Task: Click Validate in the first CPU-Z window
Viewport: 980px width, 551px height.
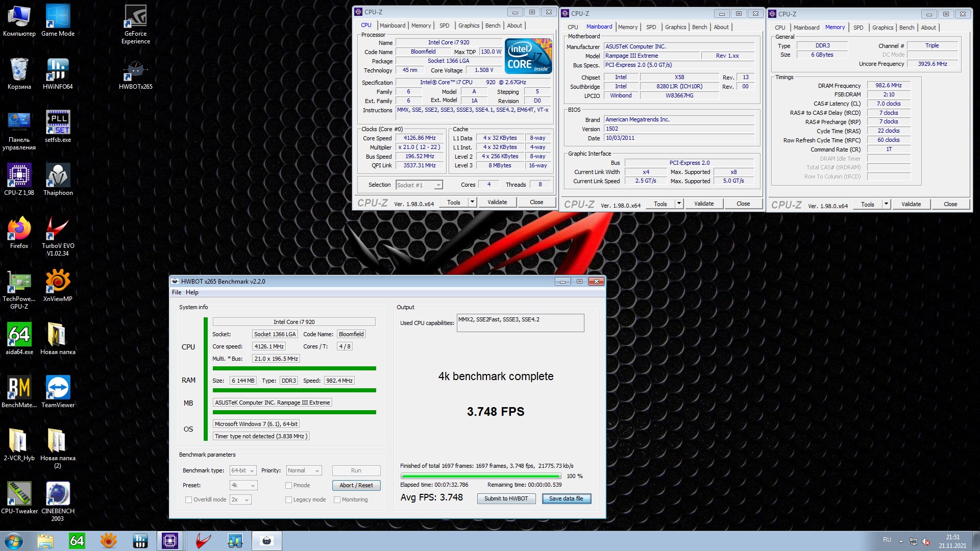Action: tap(497, 202)
